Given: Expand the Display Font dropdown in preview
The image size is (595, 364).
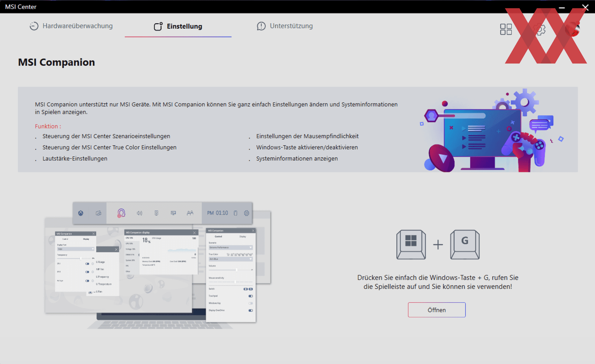Looking at the screenshot, I should pyautogui.click(x=76, y=249).
